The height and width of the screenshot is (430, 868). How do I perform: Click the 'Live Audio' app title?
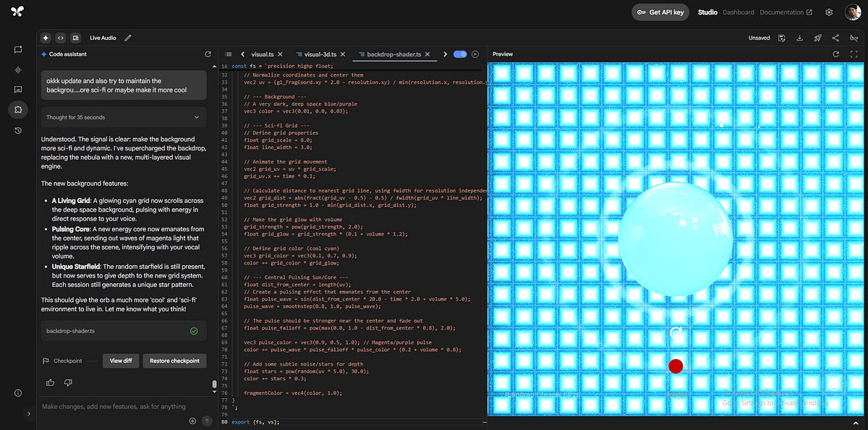click(x=103, y=38)
